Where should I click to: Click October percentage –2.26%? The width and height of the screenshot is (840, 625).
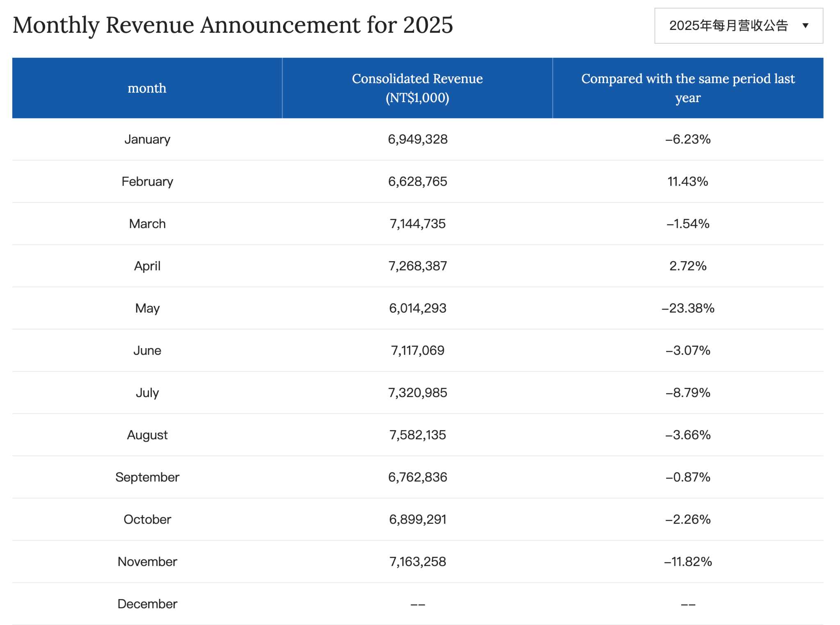click(688, 519)
